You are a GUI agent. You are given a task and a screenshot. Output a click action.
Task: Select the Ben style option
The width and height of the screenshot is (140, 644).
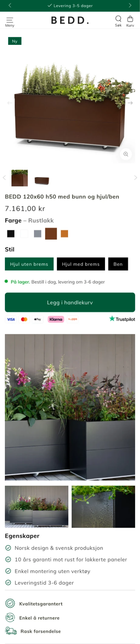pyautogui.click(x=118, y=264)
